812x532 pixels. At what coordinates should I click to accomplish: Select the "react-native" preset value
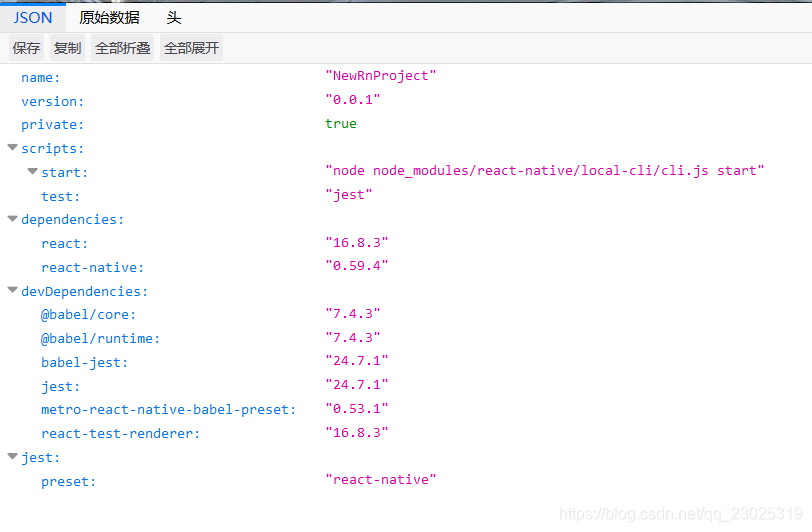pyautogui.click(x=381, y=480)
